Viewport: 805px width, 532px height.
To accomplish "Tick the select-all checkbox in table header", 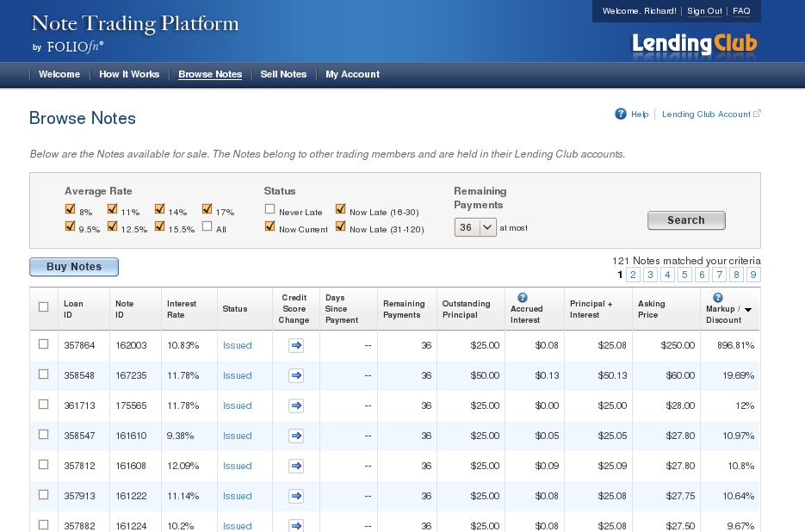I will click(44, 306).
